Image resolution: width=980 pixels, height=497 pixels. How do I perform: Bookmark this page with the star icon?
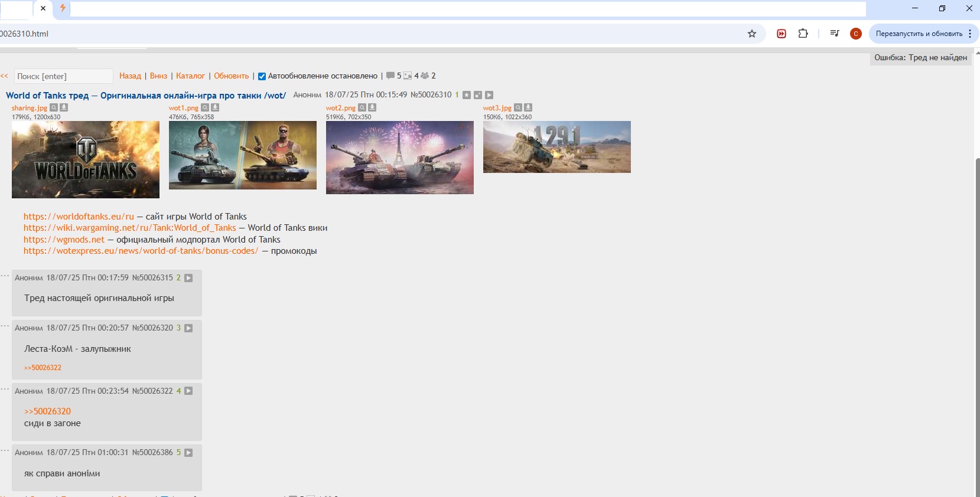pyautogui.click(x=752, y=34)
